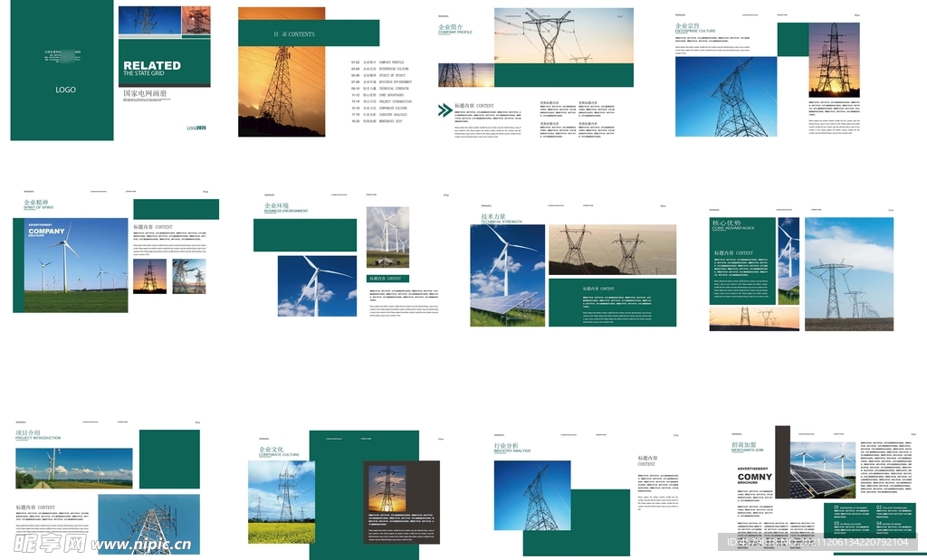
Task: Click the 招商加盟 Merchants Join heading
Action: click(748, 447)
